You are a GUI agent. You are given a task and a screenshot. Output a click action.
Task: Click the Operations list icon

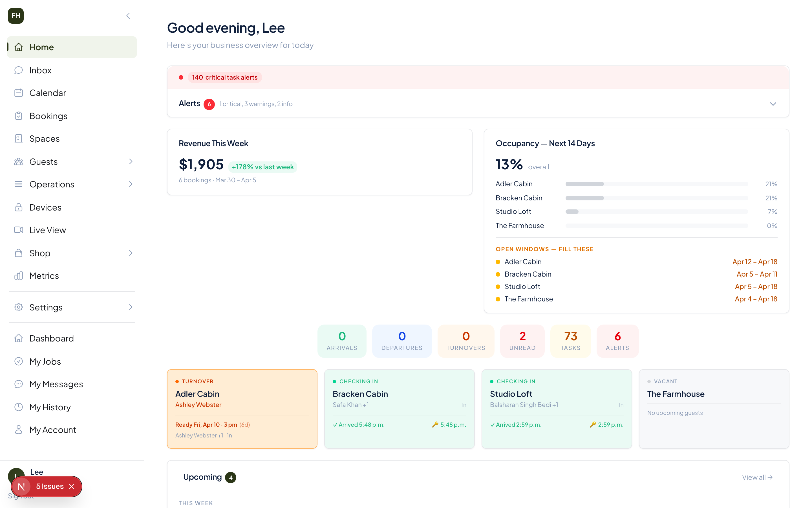(19, 184)
